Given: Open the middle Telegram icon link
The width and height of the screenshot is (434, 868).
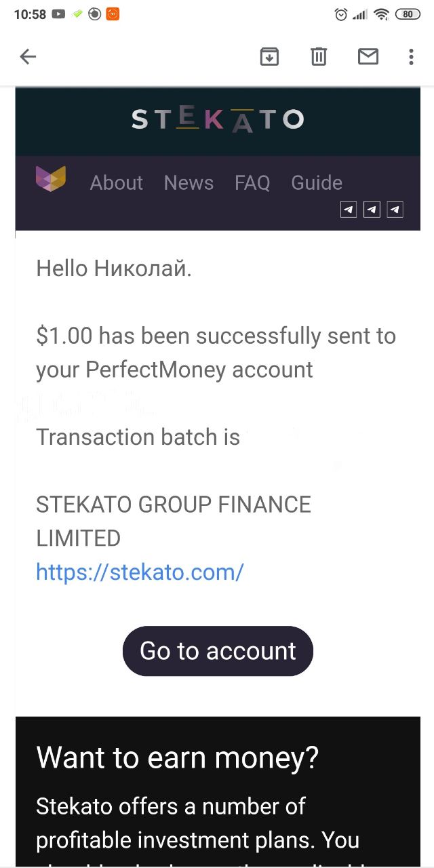Looking at the screenshot, I should coord(372,210).
